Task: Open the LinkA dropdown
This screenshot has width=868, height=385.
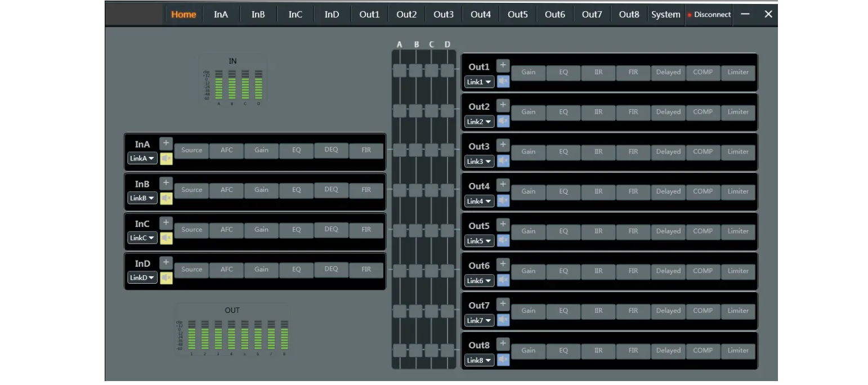Action: [x=142, y=159]
